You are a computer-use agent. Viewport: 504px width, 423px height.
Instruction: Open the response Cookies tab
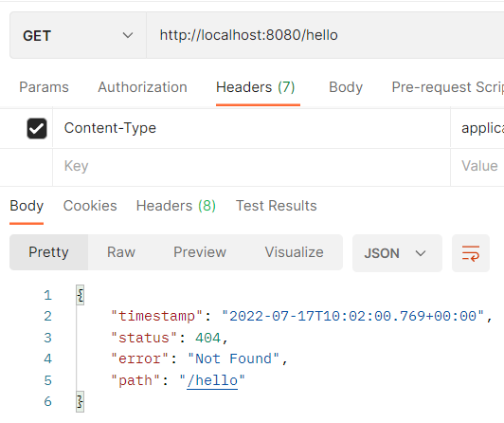(90, 206)
